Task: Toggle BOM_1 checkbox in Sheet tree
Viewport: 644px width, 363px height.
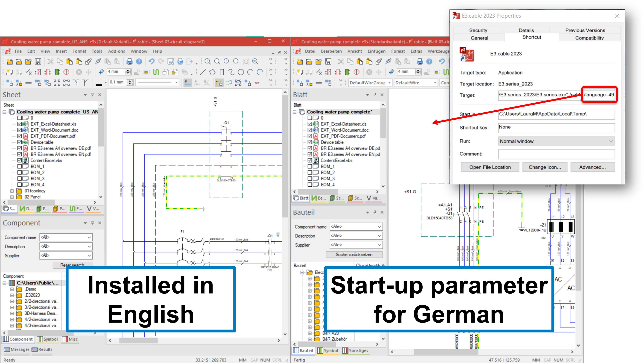Action: tap(20, 166)
